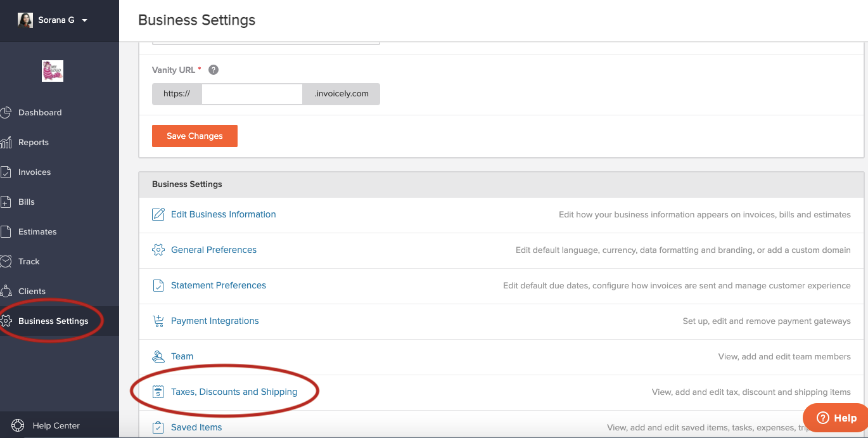Click the Track clock icon in sidebar
Viewport: 868px width, 438px height.
[x=6, y=262]
